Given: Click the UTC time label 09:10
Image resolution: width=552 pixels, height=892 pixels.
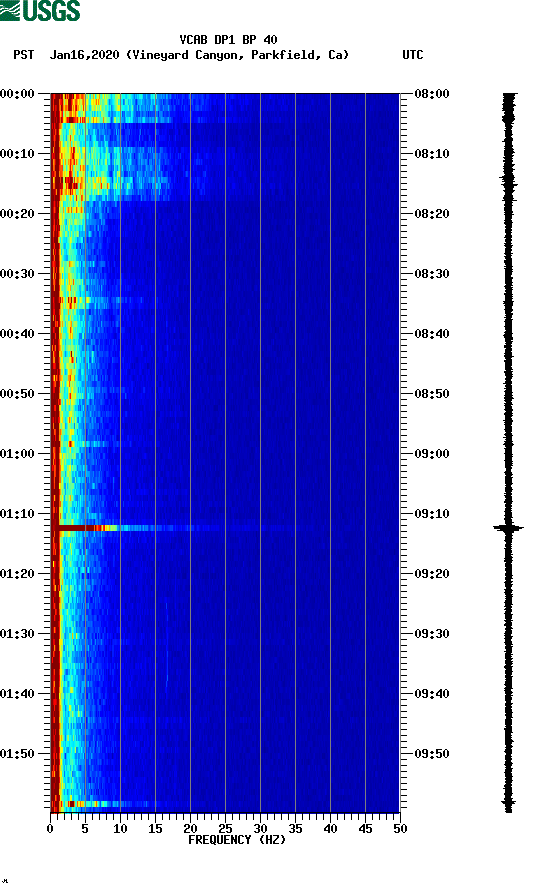Looking at the screenshot, I should (432, 514).
